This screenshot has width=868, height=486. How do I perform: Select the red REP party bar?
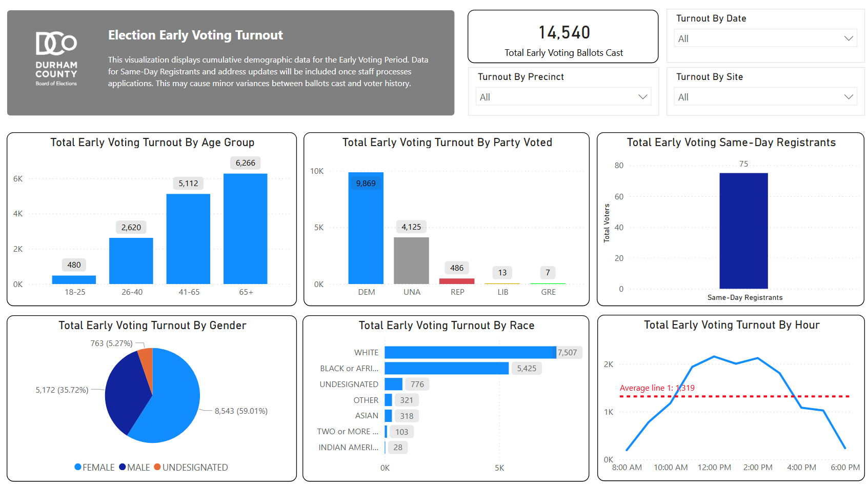[456, 281]
